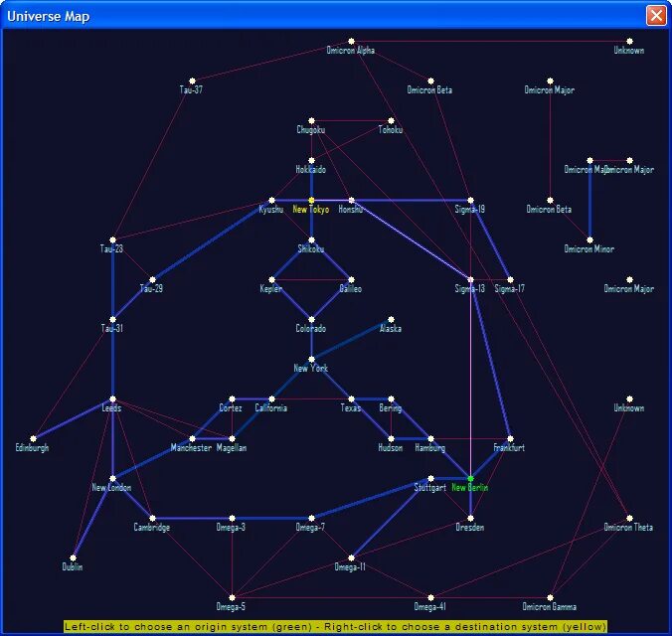This screenshot has width=672, height=636.
Task: Choose the Colorado system node
Action: coord(311,319)
